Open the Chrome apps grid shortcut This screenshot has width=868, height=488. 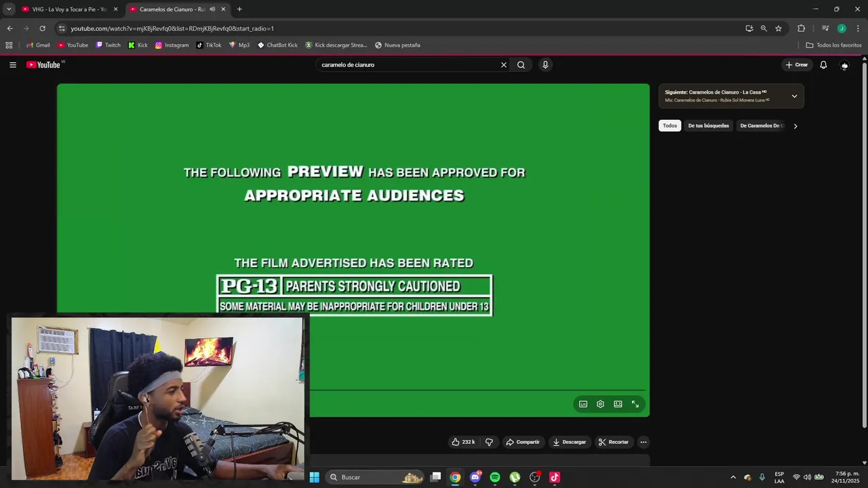coord(9,45)
